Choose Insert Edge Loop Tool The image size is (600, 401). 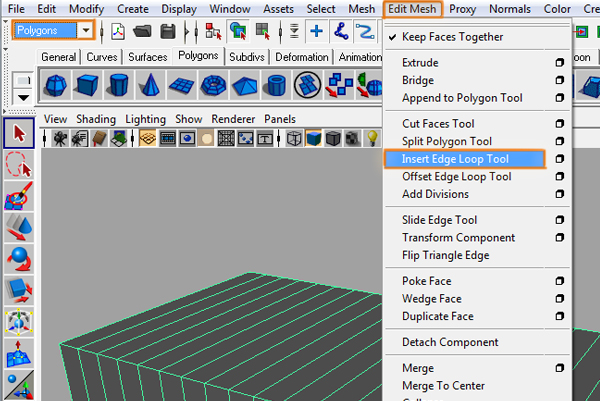point(455,158)
